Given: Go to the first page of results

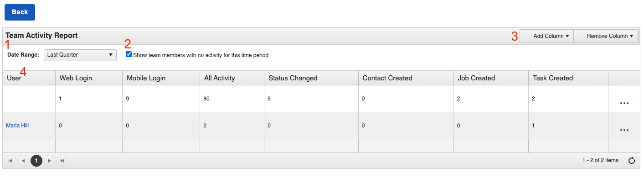Looking at the screenshot, I should point(10,160).
